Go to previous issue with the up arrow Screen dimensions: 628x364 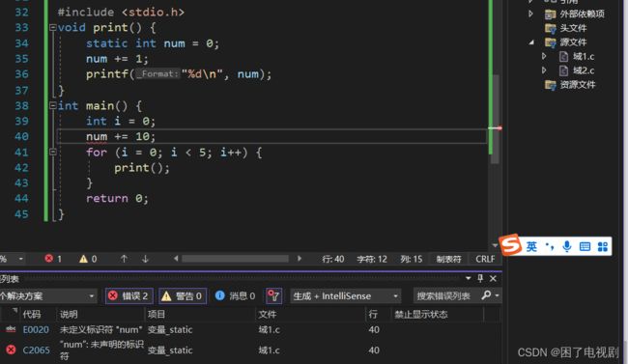tap(125, 259)
